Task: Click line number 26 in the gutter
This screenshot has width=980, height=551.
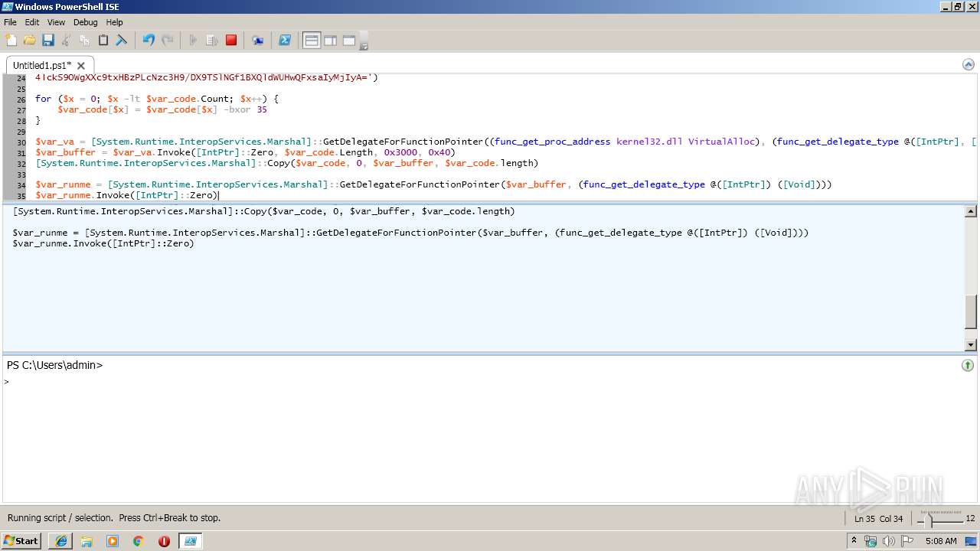Action: pos(21,99)
